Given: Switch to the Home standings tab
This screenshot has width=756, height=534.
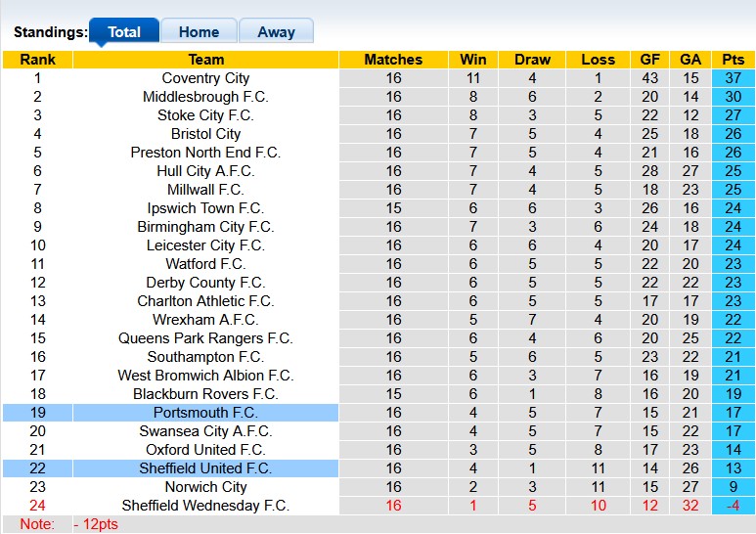Looking at the screenshot, I should 199,32.
